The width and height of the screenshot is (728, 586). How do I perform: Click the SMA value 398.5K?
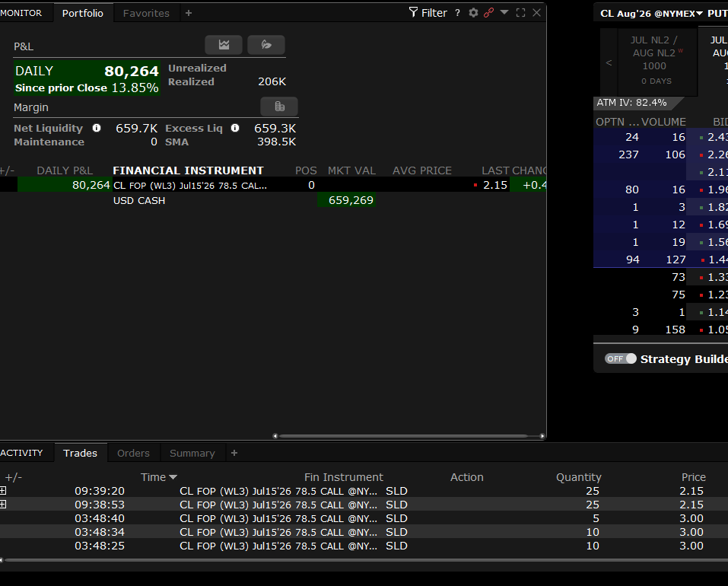pyautogui.click(x=277, y=142)
